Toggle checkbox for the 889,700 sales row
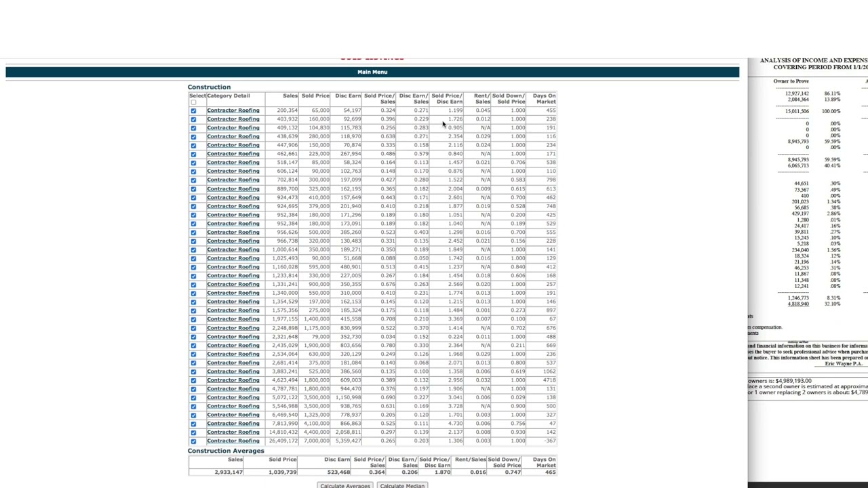This screenshot has height=488, width=868. tap(193, 189)
